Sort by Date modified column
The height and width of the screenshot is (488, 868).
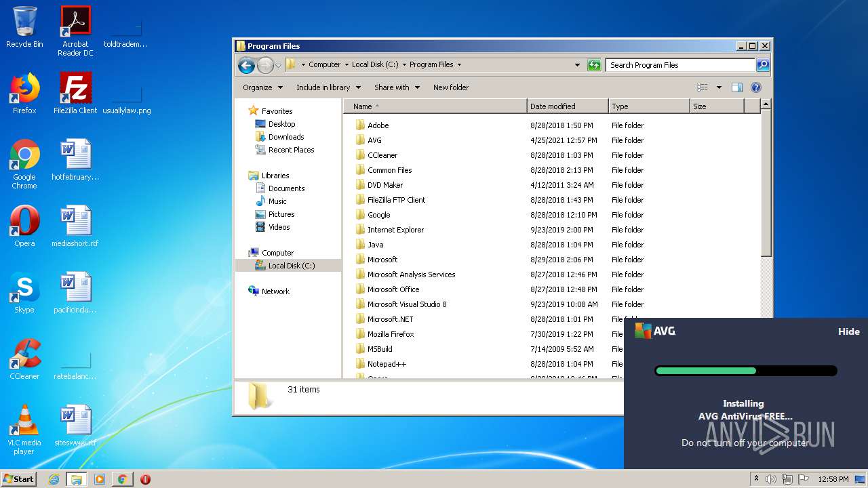pos(568,106)
